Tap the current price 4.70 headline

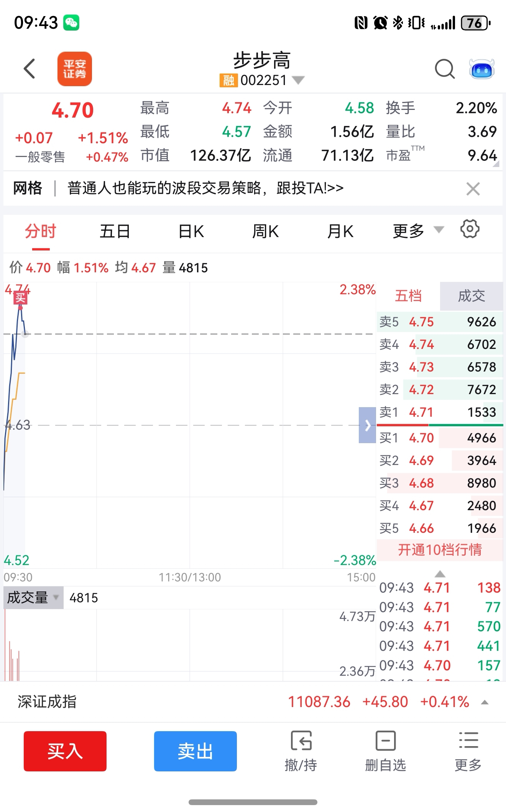coord(72,110)
